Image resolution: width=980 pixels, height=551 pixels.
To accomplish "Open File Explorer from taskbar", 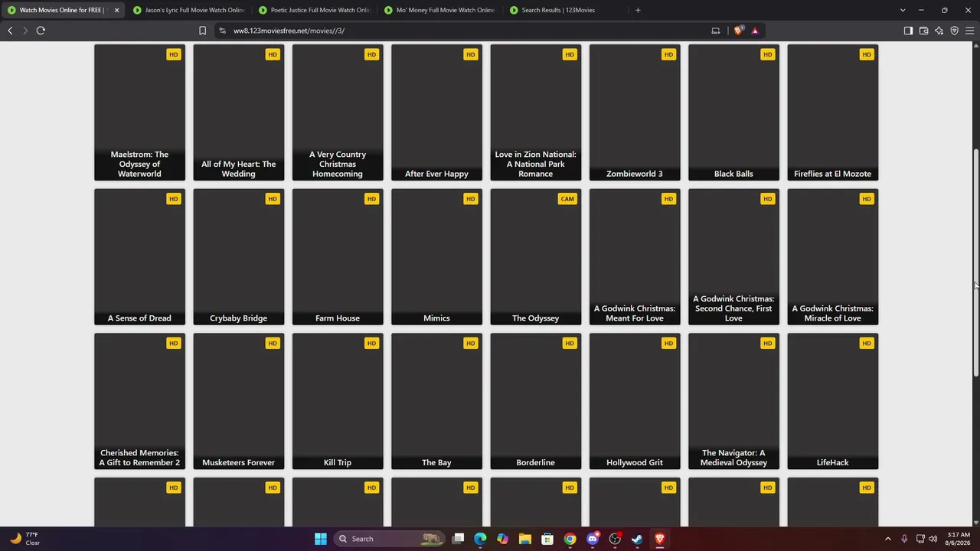I will tap(525, 539).
